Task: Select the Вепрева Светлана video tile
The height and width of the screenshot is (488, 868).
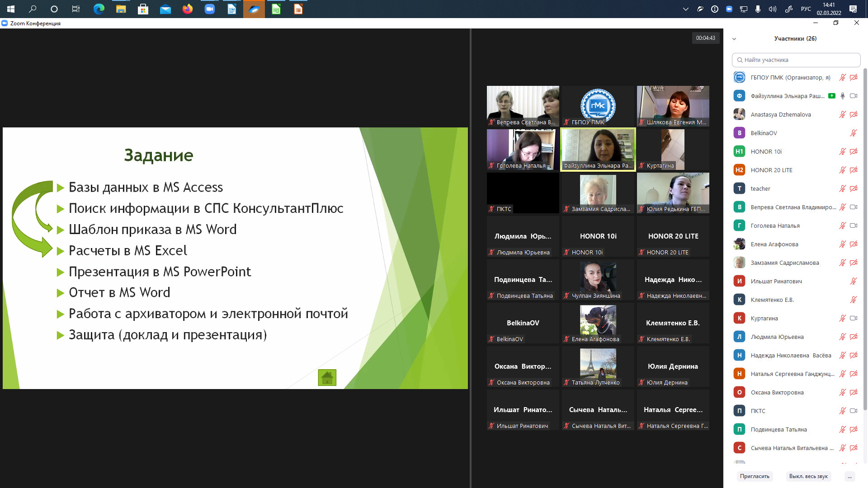Action: (x=523, y=106)
